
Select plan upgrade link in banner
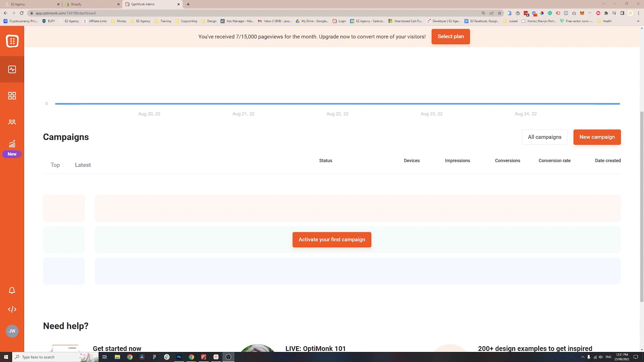(x=451, y=37)
